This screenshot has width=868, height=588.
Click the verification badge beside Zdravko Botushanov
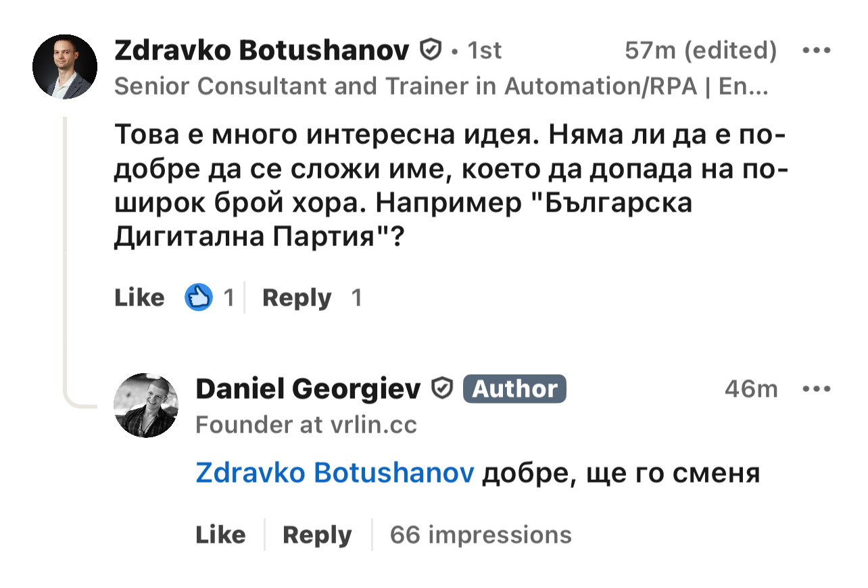click(x=431, y=50)
